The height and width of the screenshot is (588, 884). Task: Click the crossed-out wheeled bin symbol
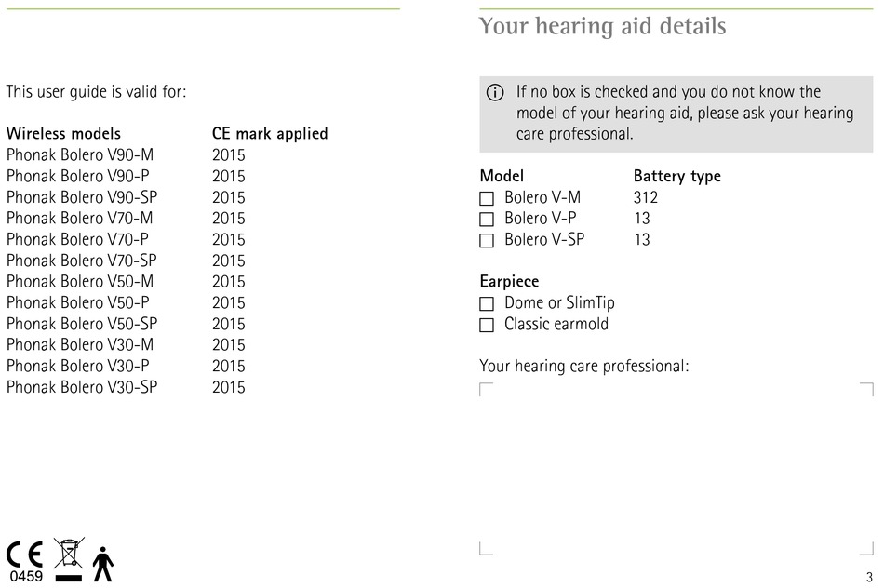(x=69, y=559)
